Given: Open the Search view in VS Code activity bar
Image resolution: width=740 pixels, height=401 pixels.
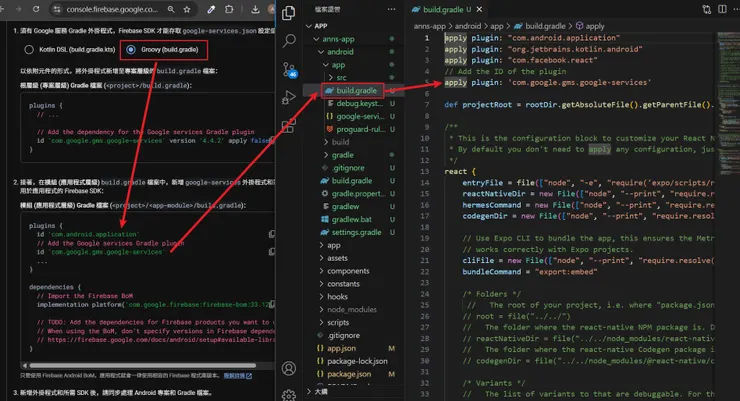Looking at the screenshot, I should (289, 41).
